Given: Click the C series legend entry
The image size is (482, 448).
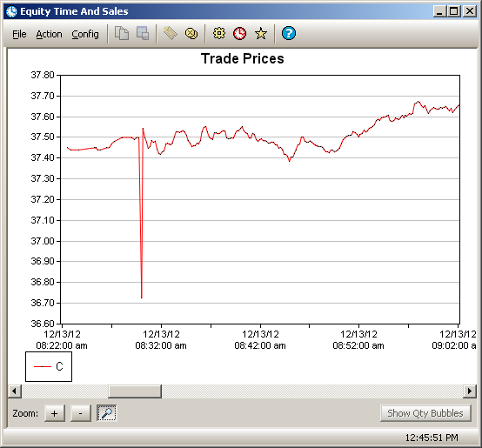Looking at the screenshot, I should pos(49,366).
